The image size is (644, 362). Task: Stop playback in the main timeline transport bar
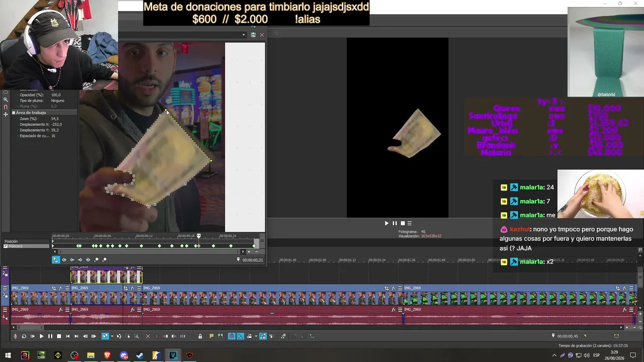pos(59,336)
